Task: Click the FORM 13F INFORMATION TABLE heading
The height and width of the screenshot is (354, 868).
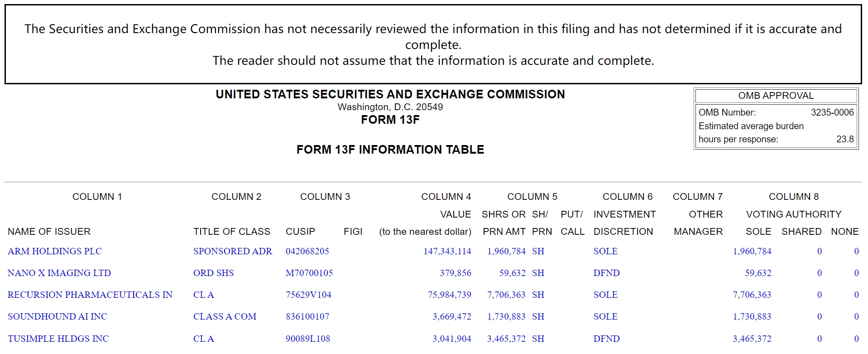Action: 390,150
